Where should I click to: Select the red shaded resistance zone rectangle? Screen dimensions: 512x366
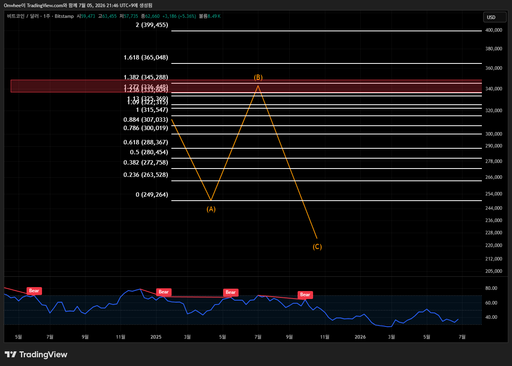click(246, 86)
